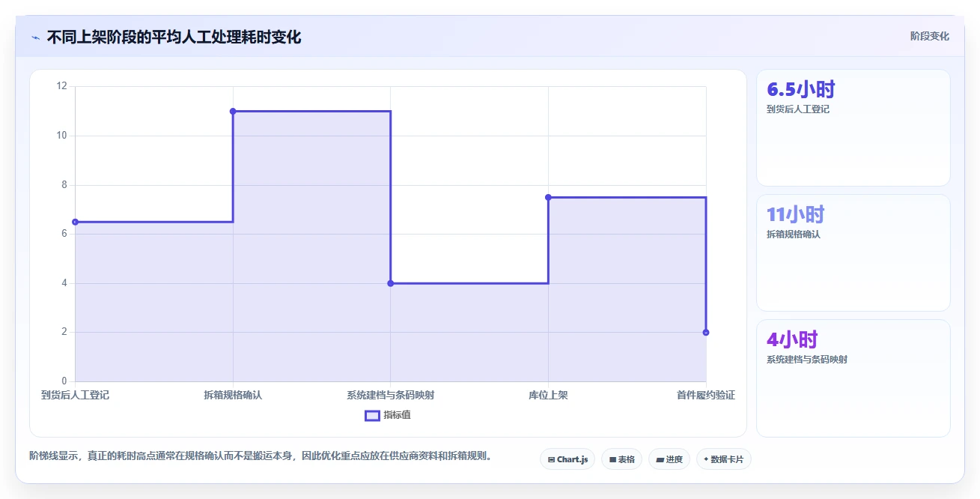The height and width of the screenshot is (499, 980).
Task: Click the chart title 不同上架阶段的平均人工处理耗时变化
Action: pos(174,37)
